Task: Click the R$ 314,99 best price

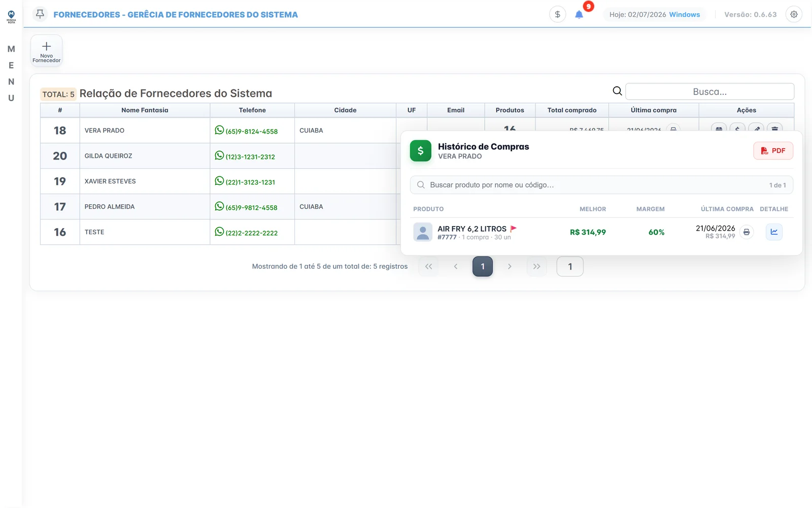Action: point(588,232)
